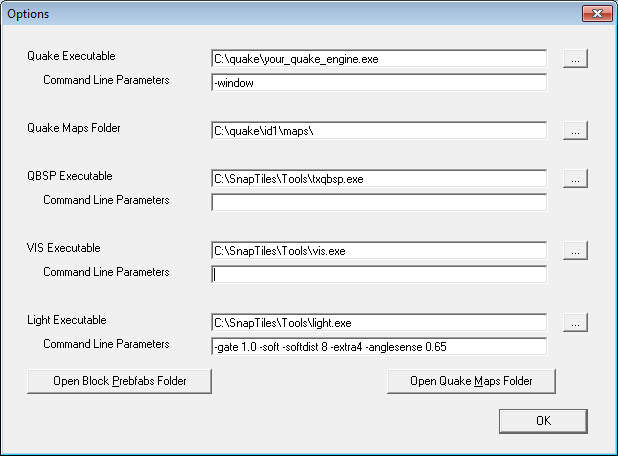Focus the VIS command line parameters field
618x456 pixels.
378,275
